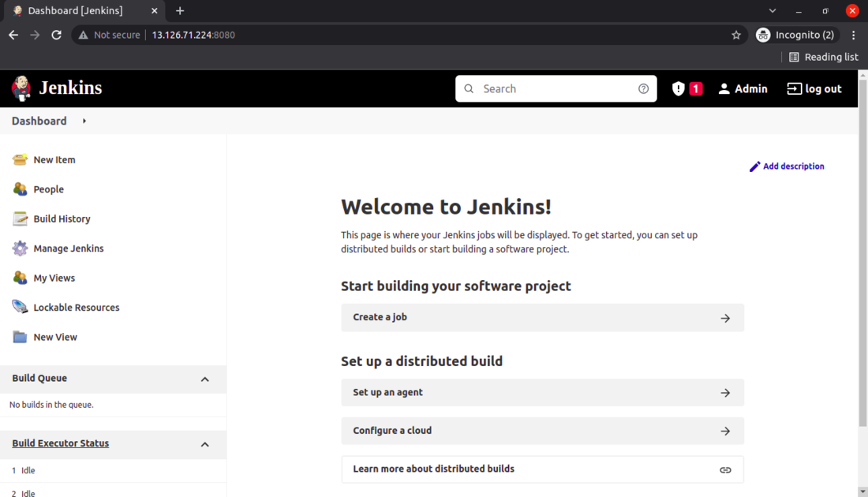Click the Create a job button
This screenshot has height=497, width=868.
tap(542, 317)
